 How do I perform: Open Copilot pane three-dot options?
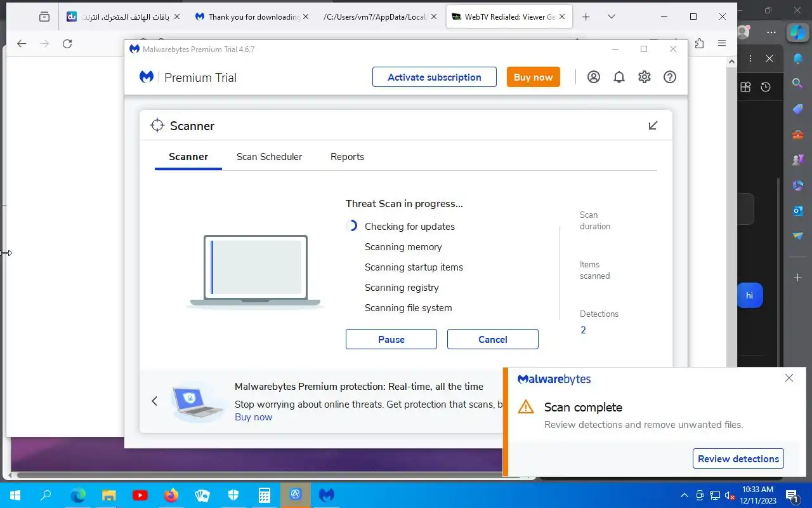750,58
